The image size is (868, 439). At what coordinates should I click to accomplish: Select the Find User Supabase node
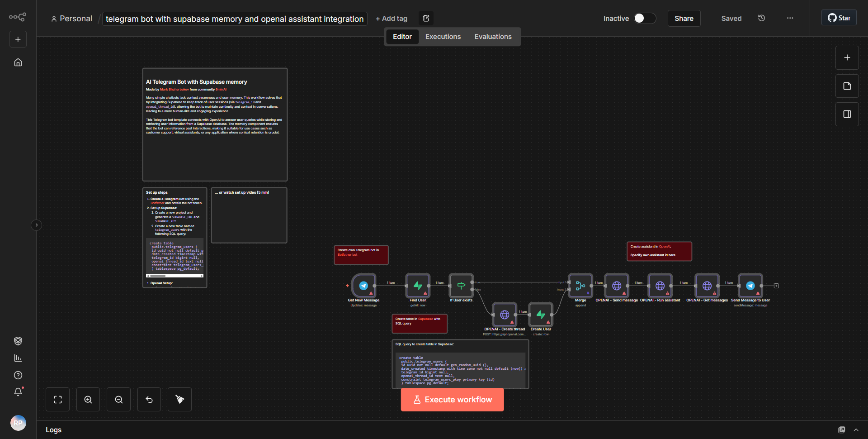418,286
